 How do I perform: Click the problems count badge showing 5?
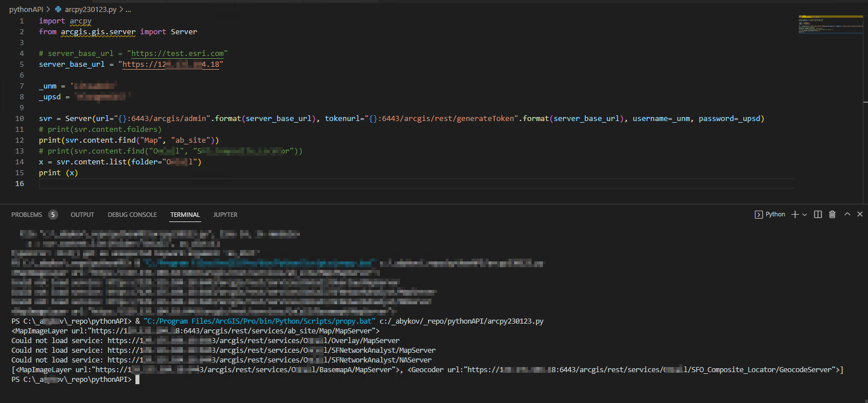pos(53,215)
